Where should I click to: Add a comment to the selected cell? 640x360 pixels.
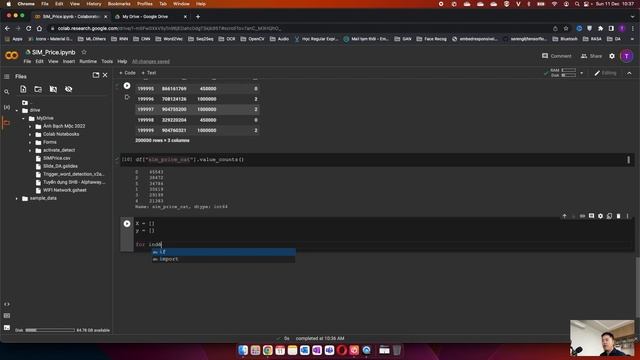[x=591, y=216]
